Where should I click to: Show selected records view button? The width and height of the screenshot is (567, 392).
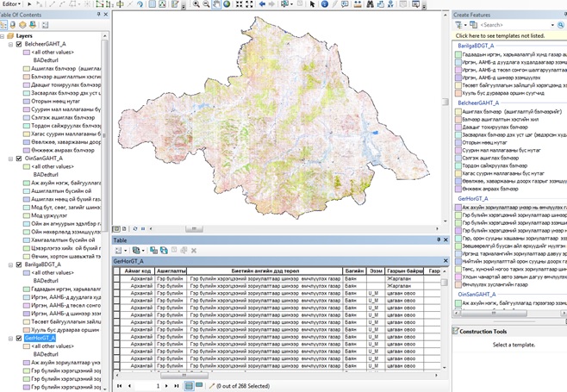click(x=199, y=385)
